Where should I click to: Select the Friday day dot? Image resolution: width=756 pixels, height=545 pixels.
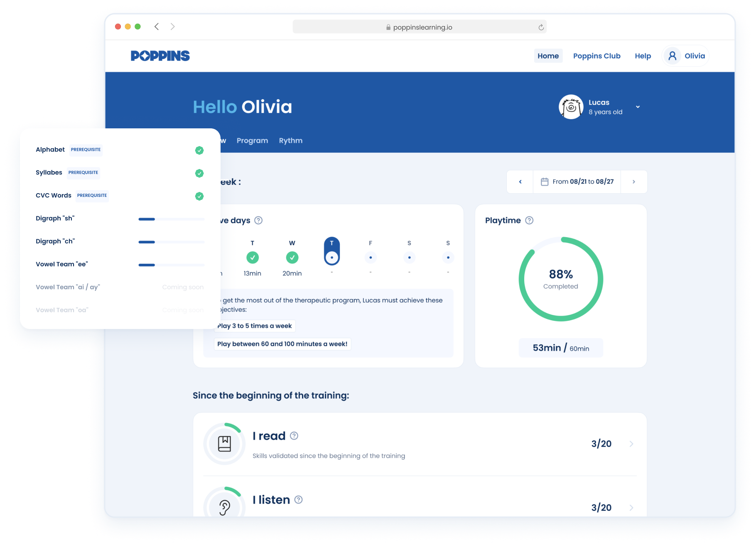click(x=370, y=258)
